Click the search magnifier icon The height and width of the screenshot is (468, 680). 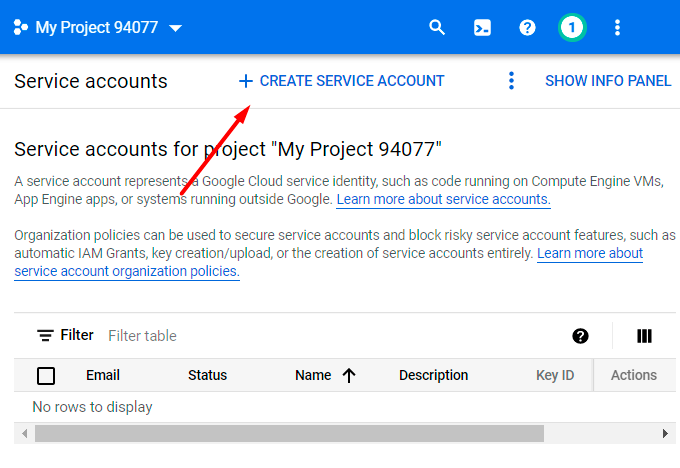(x=437, y=27)
